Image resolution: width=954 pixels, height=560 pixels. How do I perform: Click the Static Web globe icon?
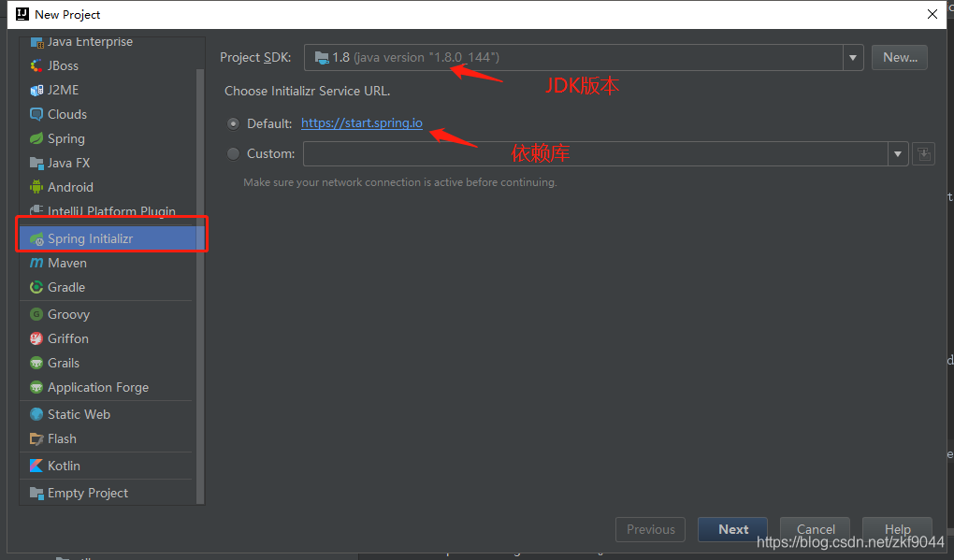[x=36, y=415]
